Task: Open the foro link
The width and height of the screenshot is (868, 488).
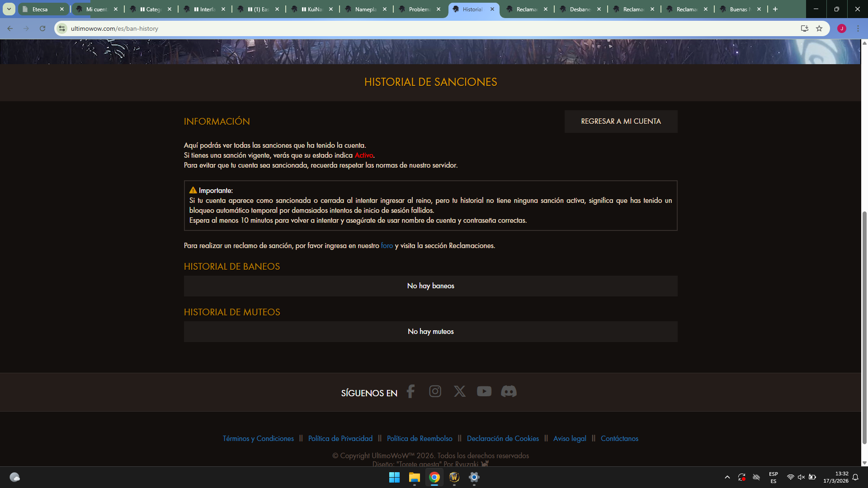Action: [387, 246]
